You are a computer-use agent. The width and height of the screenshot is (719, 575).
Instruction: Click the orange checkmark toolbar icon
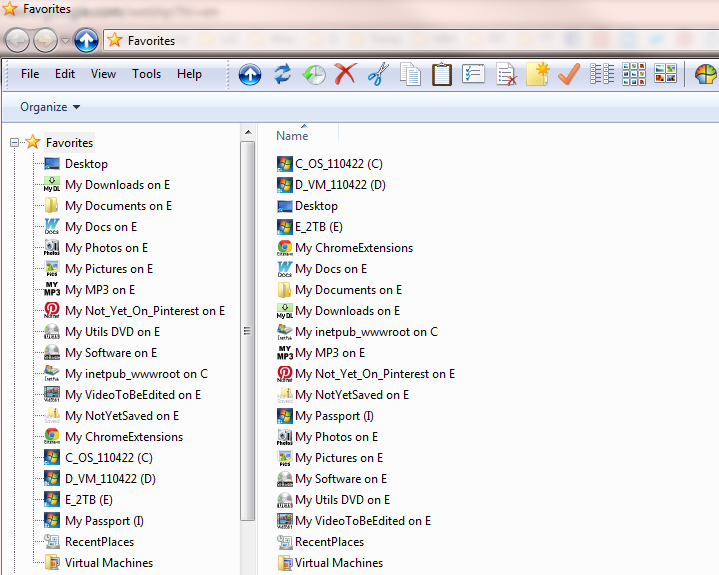(x=569, y=74)
